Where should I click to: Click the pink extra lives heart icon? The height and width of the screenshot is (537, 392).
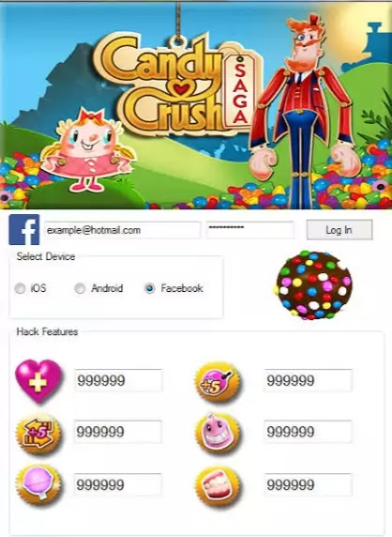coord(38,380)
